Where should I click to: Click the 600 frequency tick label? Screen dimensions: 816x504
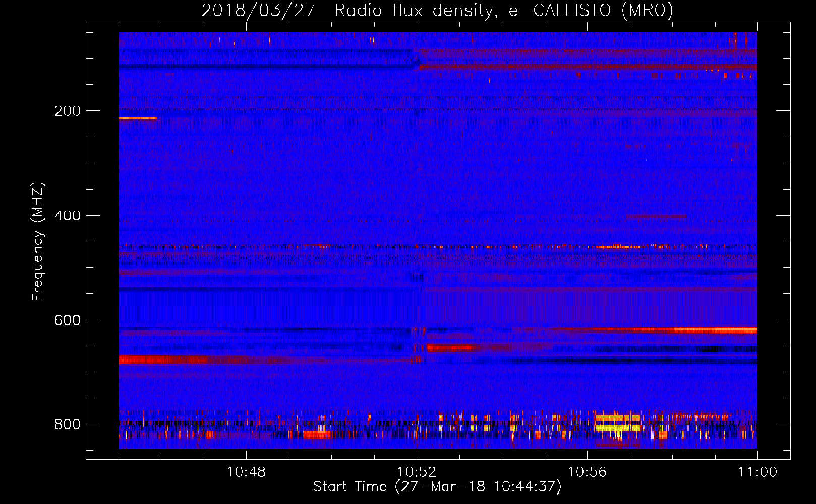(x=68, y=321)
